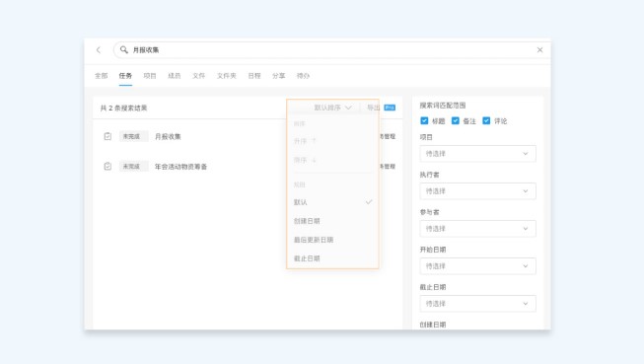Click task icon beside 月报收集 result
The width and height of the screenshot is (644, 364).
[x=107, y=136]
